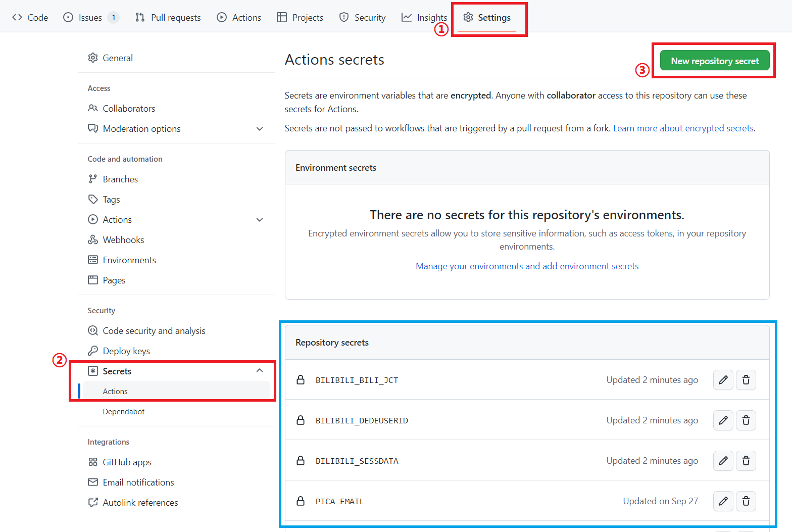Select Actions under Secrets
792x532 pixels.
coord(176,392)
